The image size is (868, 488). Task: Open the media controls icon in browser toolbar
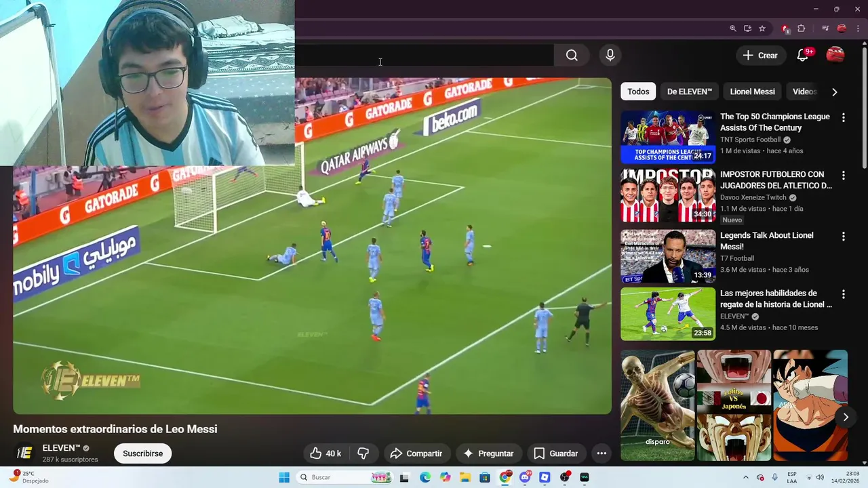[825, 28]
